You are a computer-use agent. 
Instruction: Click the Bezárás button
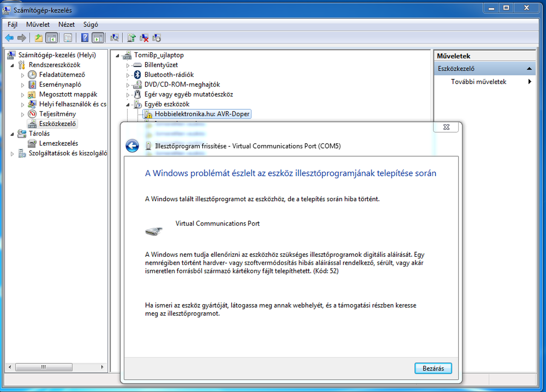click(x=433, y=369)
